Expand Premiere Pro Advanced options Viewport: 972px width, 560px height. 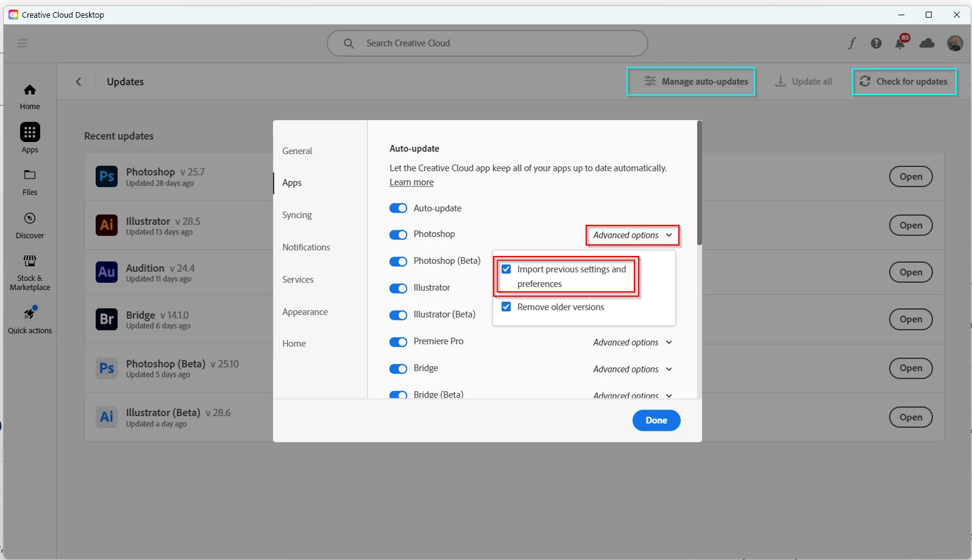tap(633, 342)
